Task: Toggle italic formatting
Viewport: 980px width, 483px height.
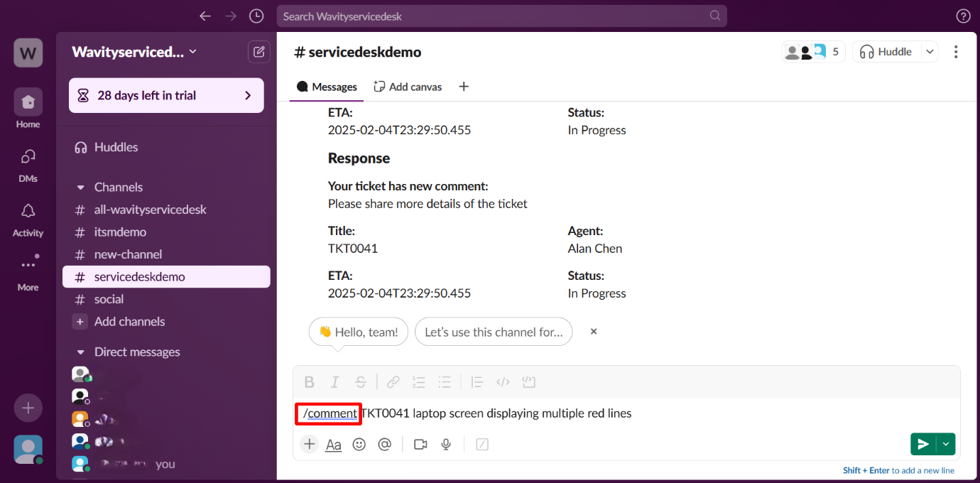Action: [x=335, y=382]
